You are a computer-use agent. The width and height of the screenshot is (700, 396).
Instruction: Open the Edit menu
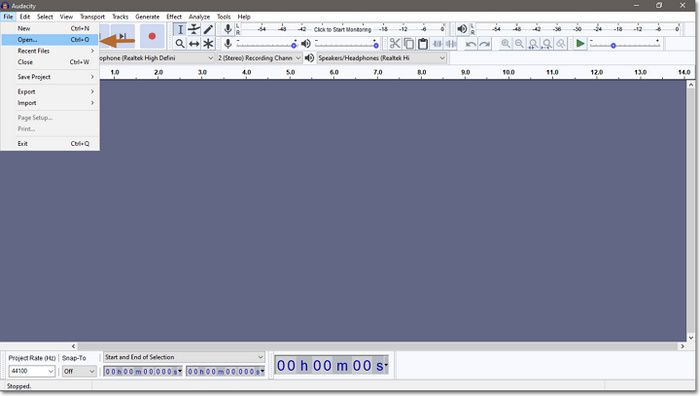pos(25,17)
